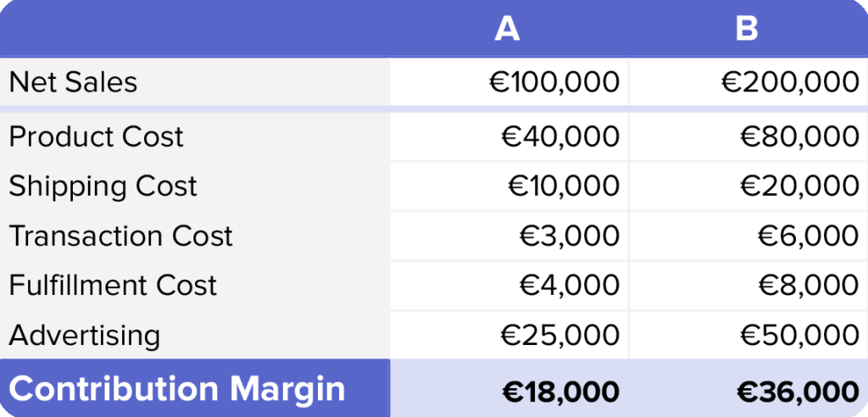Screen dimensions: 868x417
Task: Select Product Cost €40,000 cell
Action: point(562,136)
